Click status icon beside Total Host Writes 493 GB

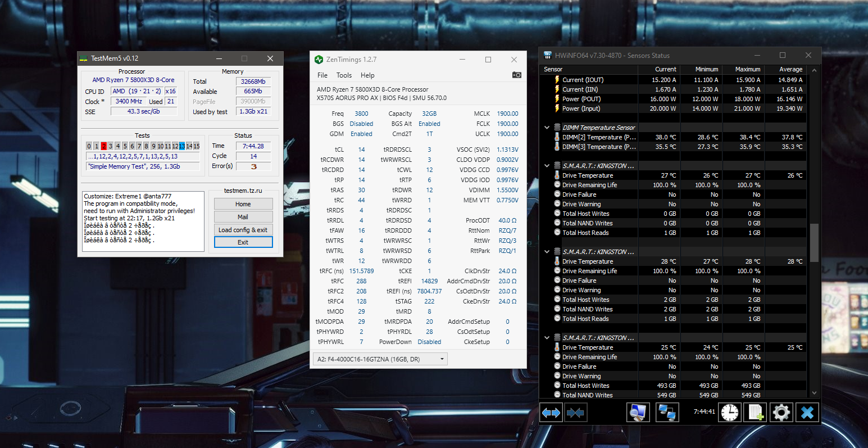(x=557, y=386)
